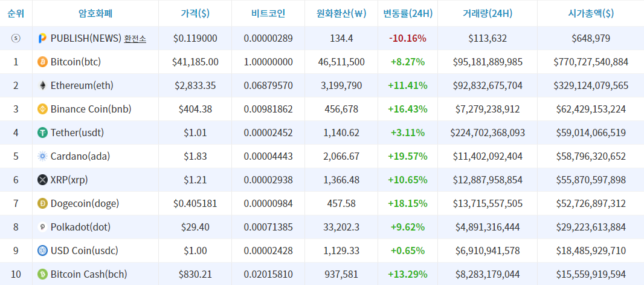Click Polkadot won value 33,202.3

pyautogui.click(x=341, y=227)
